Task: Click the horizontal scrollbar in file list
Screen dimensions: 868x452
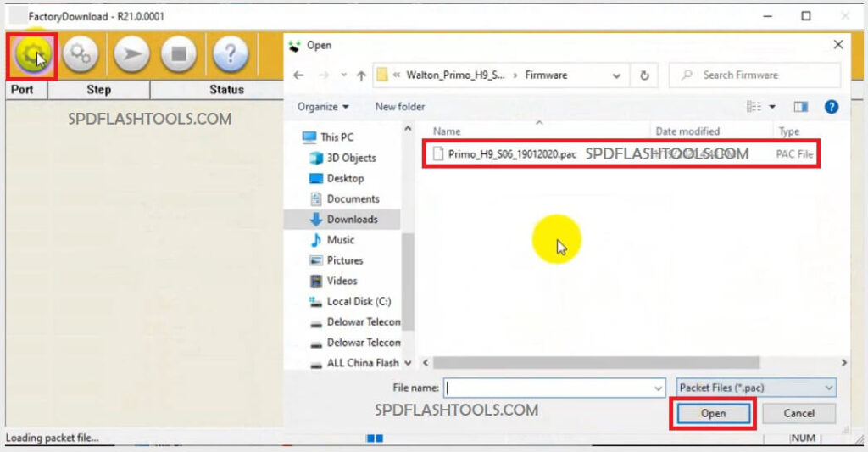Action: click(x=596, y=363)
